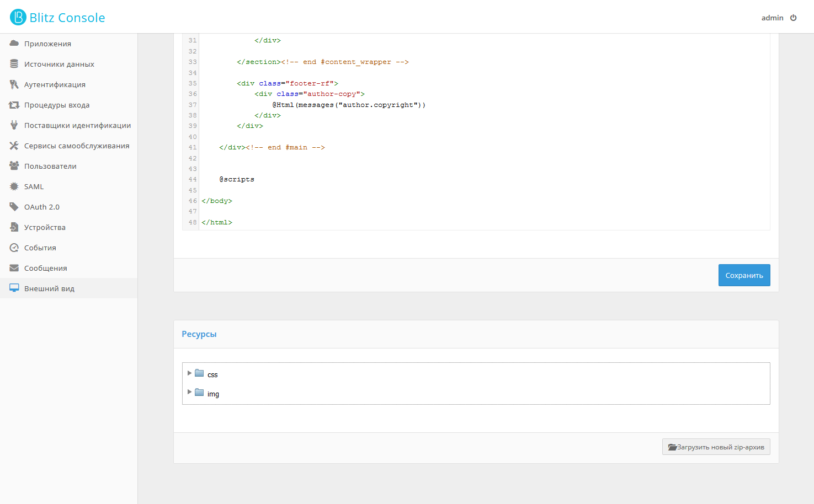The height and width of the screenshot is (504, 814).
Task: Click the admin user link
Action: tap(772, 18)
